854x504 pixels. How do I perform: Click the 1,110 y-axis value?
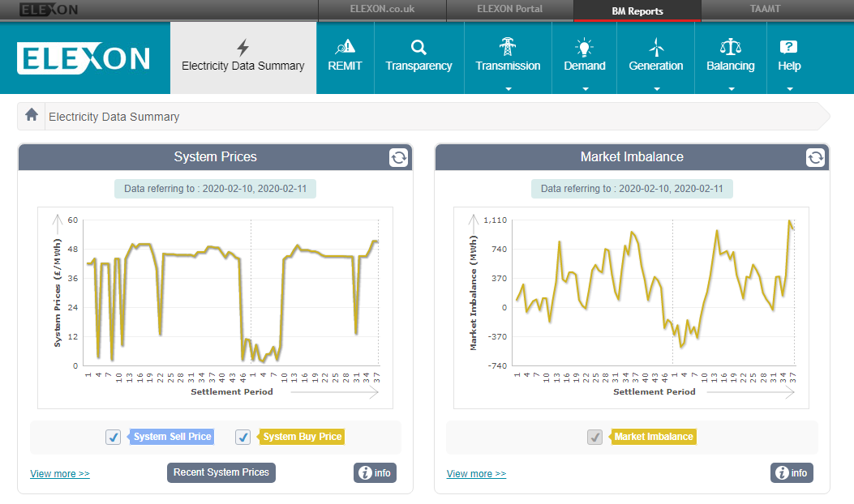pyautogui.click(x=495, y=220)
